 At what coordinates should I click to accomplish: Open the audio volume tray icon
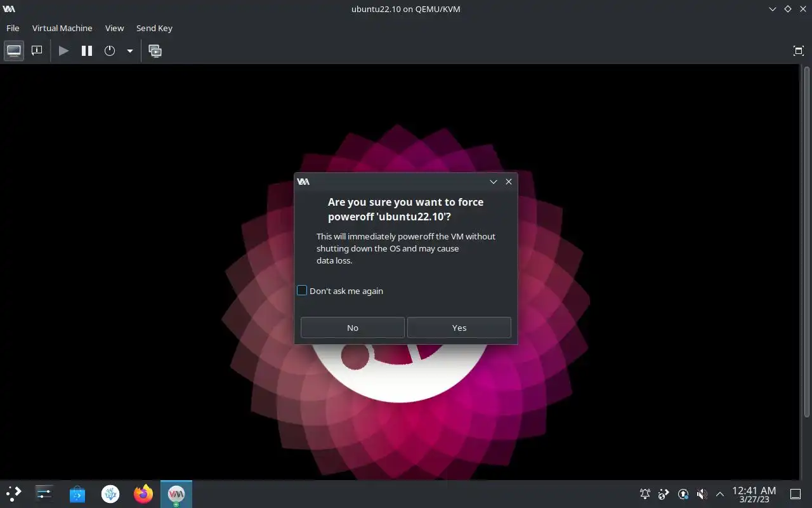(x=702, y=493)
